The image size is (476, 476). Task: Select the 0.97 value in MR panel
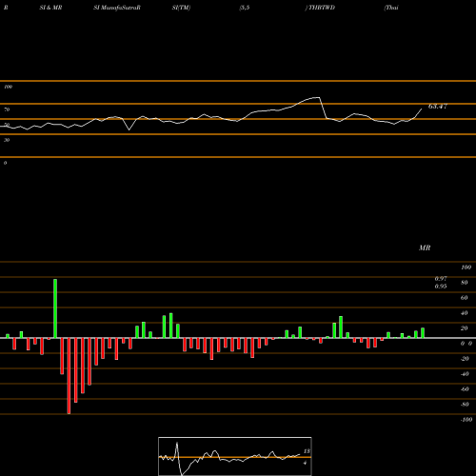[441, 278]
